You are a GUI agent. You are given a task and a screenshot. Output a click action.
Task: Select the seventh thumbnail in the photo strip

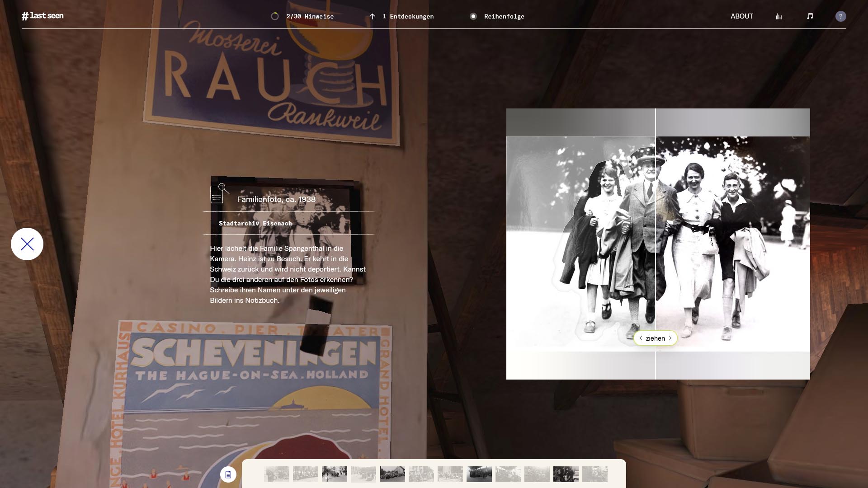(x=450, y=474)
